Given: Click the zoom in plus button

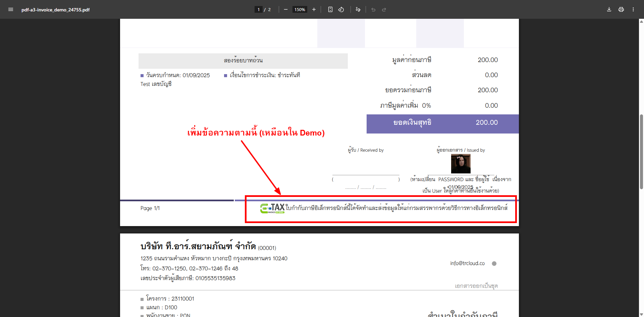Looking at the screenshot, I should [x=314, y=9].
